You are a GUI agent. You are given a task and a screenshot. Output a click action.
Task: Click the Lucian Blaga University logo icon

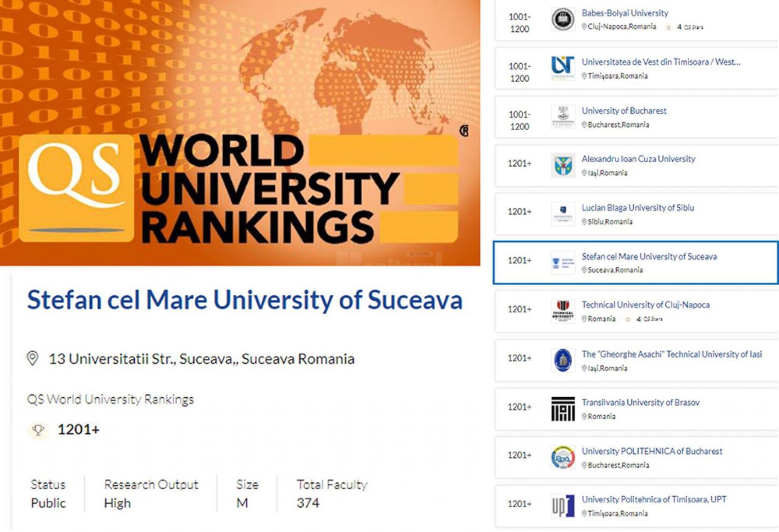tap(563, 213)
